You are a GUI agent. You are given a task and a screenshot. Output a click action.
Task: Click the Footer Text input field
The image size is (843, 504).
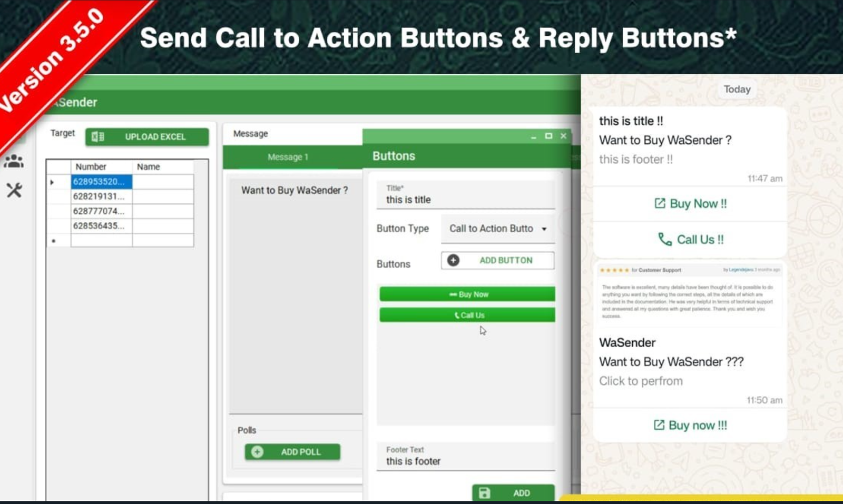[466, 456]
